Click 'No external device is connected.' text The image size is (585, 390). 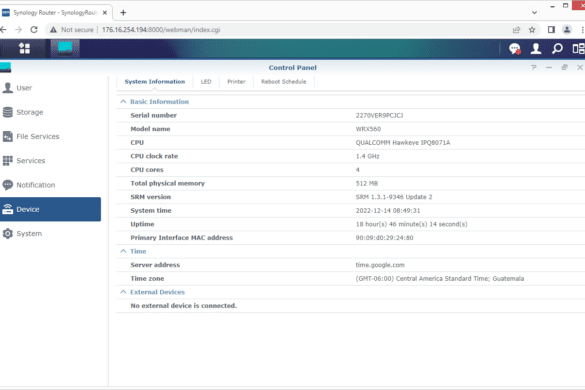point(184,306)
